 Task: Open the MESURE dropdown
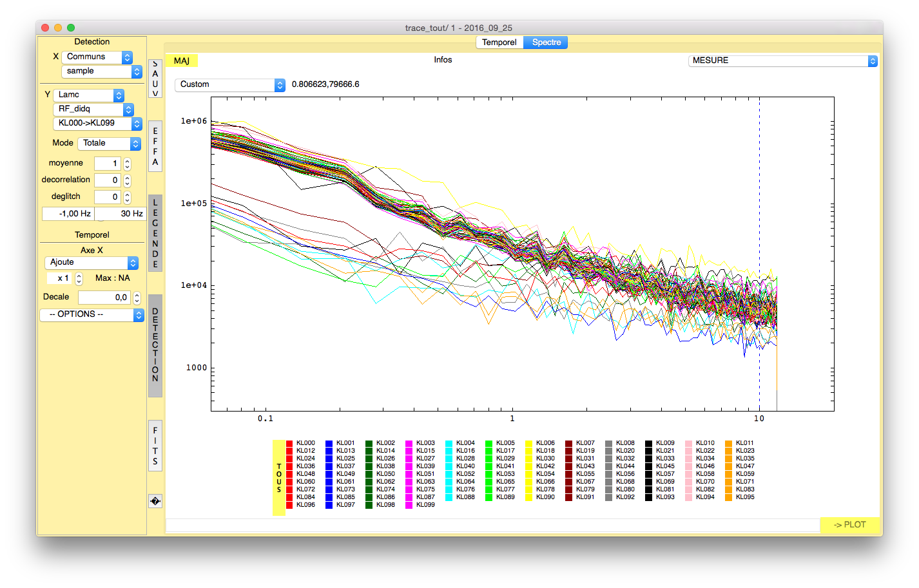click(x=783, y=61)
